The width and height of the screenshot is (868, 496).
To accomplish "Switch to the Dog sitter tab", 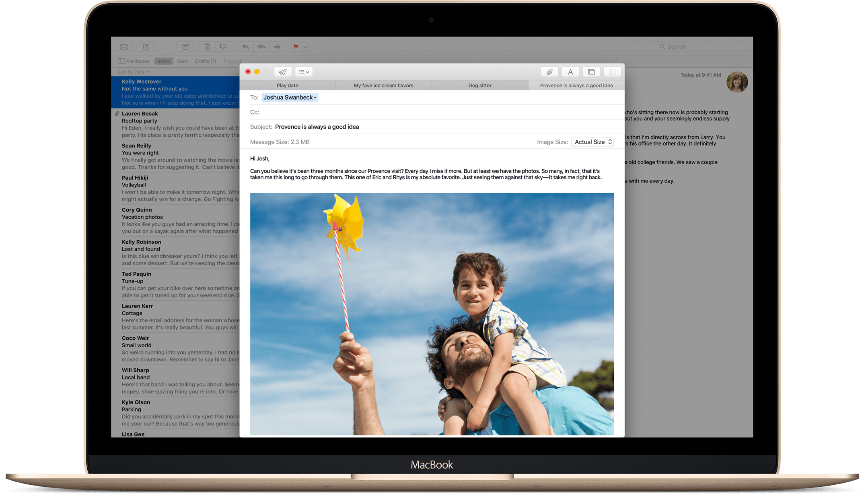I will click(480, 85).
